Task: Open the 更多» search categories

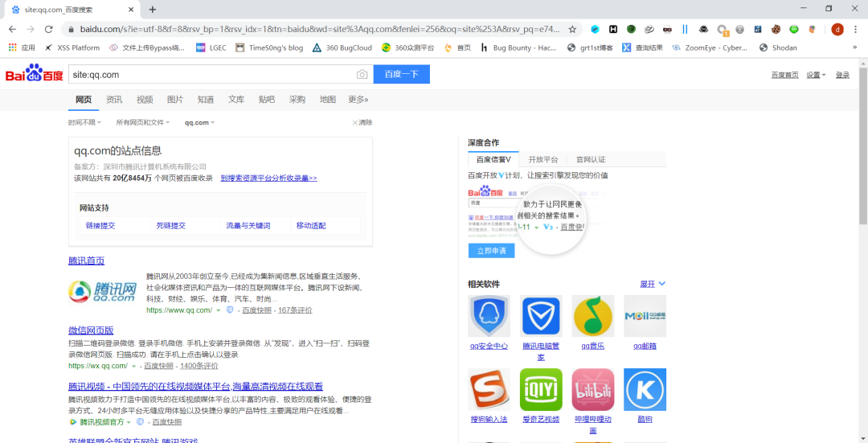Action: click(x=358, y=100)
